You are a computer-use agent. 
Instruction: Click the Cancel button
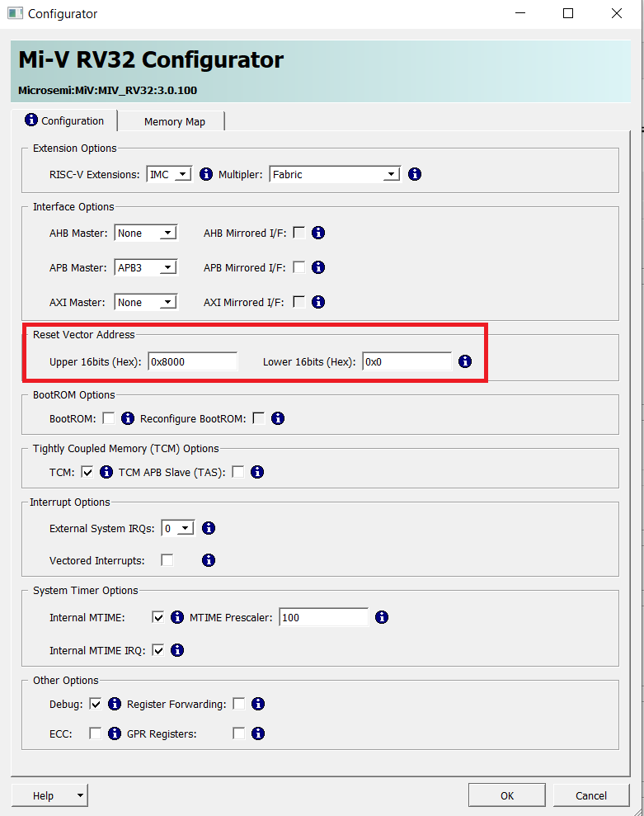(591, 795)
